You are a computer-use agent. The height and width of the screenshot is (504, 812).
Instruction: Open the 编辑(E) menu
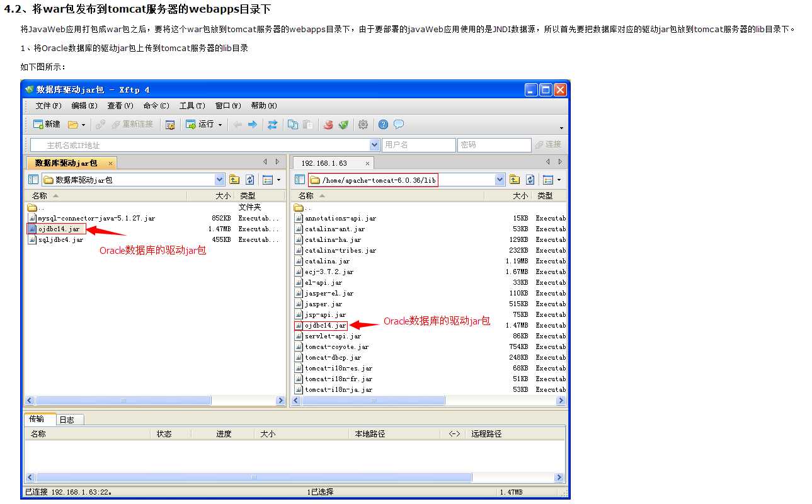pos(84,106)
